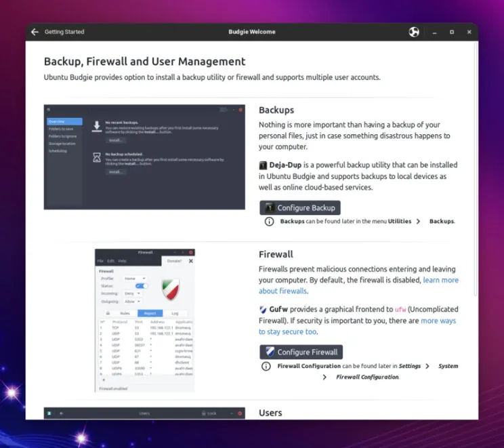
Task: Click the download arrow icon in backup screenshot
Action: (x=97, y=125)
